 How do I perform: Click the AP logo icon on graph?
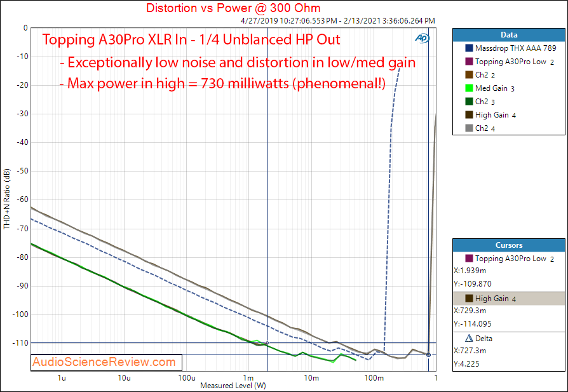(x=422, y=38)
